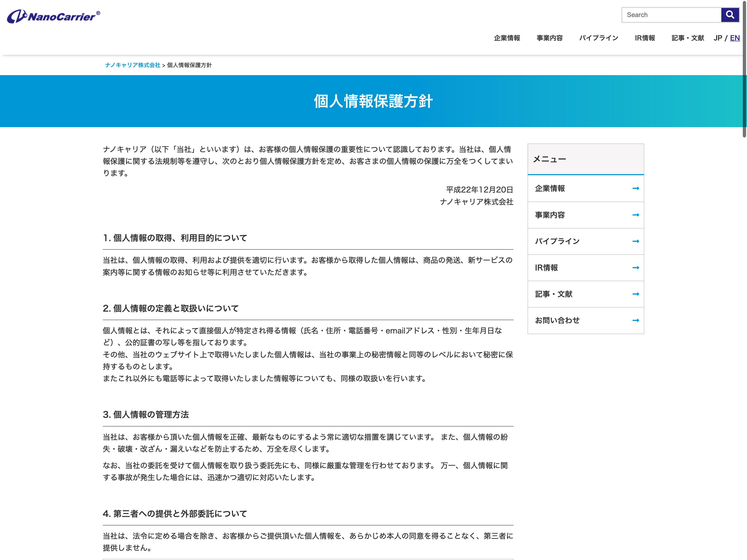The width and height of the screenshot is (747, 560).
Task: Click the magnifying glass search button
Action: tap(730, 15)
